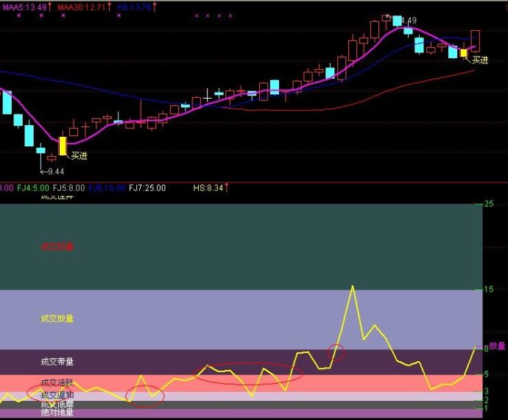Click the 成交带量 zone label
The image size is (508, 420).
pyautogui.click(x=57, y=362)
